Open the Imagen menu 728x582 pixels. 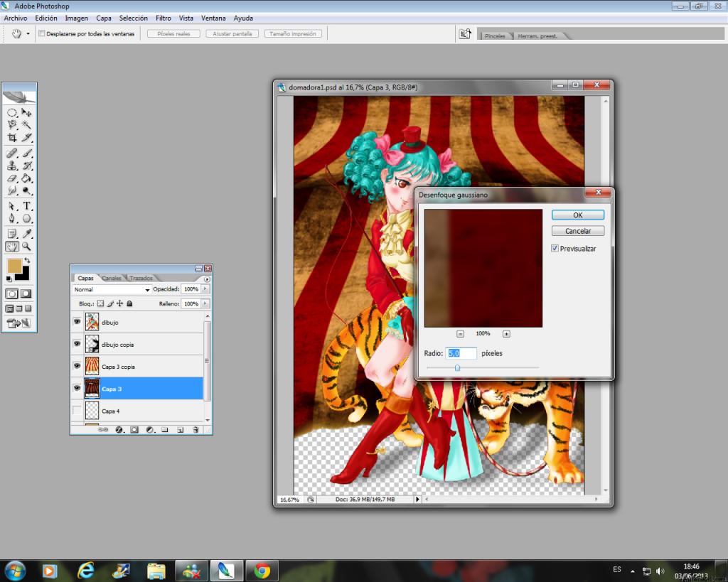tap(77, 18)
